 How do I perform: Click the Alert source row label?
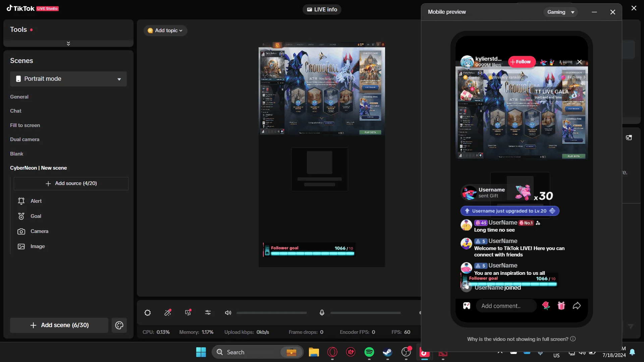point(36,201)
